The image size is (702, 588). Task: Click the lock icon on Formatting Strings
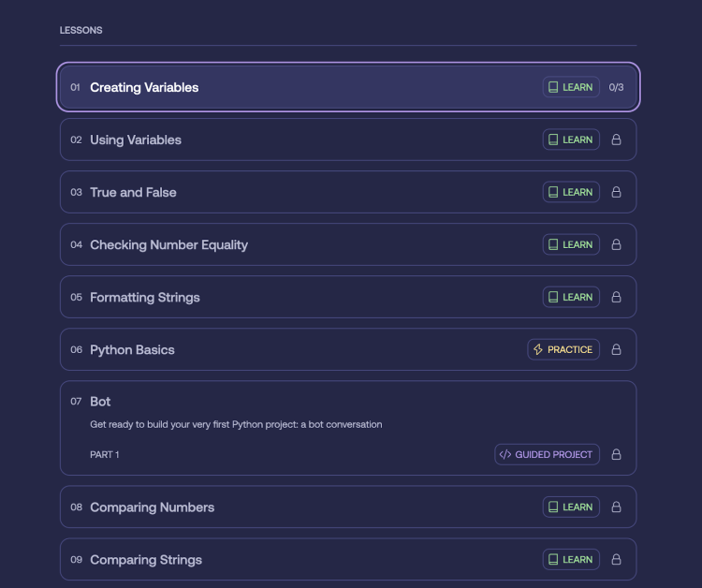pos(616,297)
